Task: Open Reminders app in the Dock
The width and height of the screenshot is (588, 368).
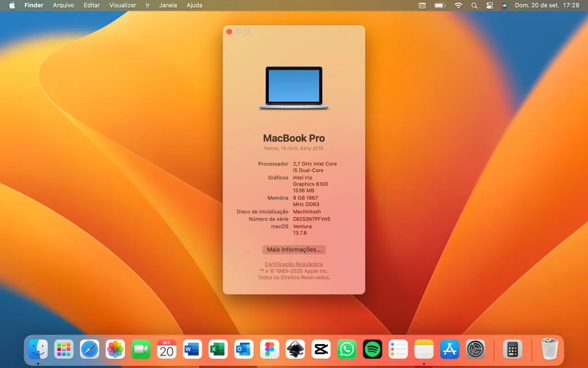Action: 398,350
